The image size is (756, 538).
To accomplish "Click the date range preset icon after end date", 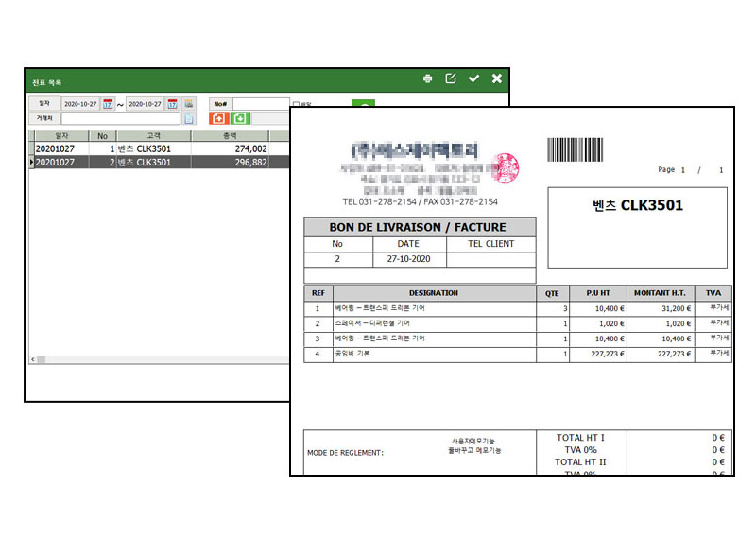I will click(188, 104).
